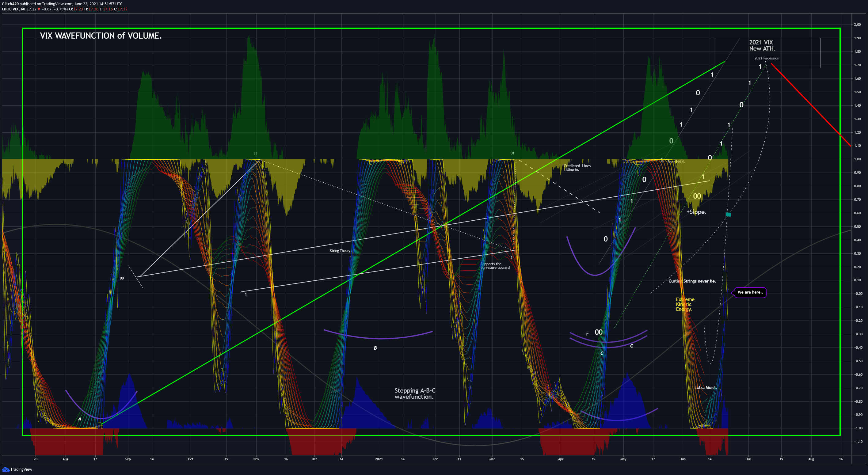Click the 'Mar' label on time axis
The image size is (868, 475).
(492, 459)
